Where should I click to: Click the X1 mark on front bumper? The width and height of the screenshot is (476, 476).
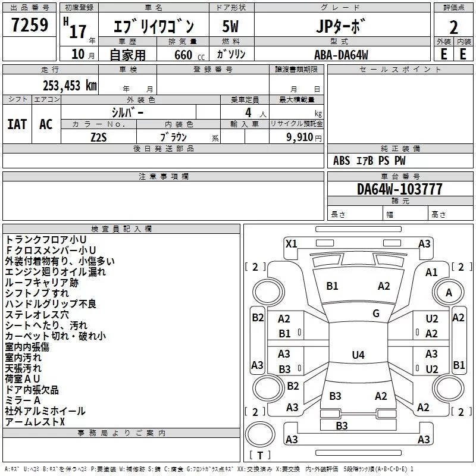[291, 243]
